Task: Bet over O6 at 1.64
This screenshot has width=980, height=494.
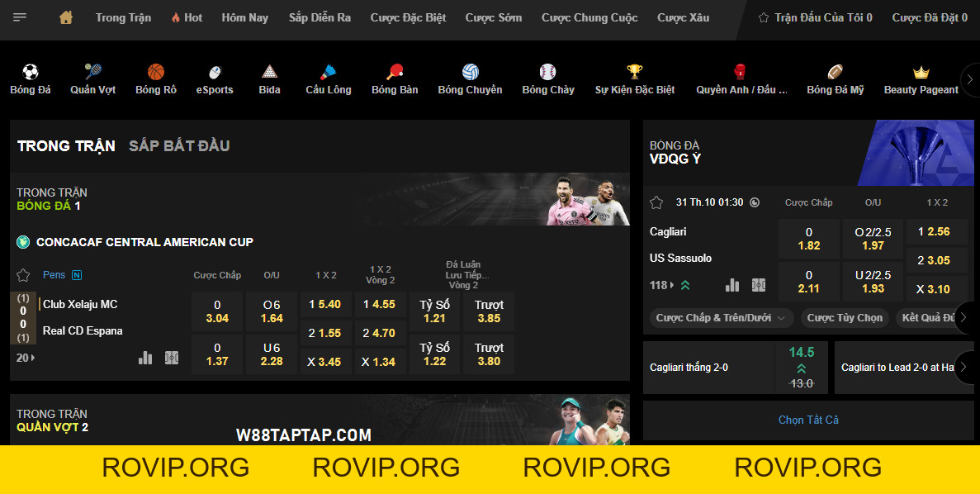Action: click(272, 311)
